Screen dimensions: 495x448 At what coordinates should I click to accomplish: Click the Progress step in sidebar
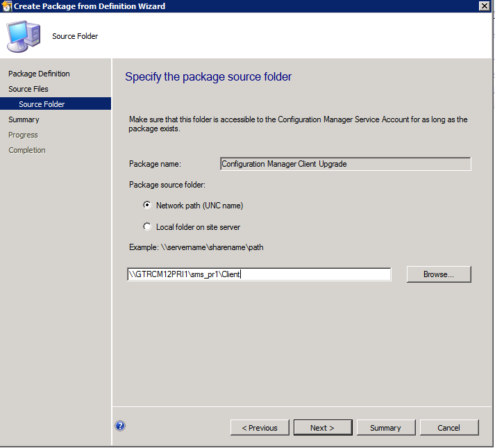coord(23,135)
